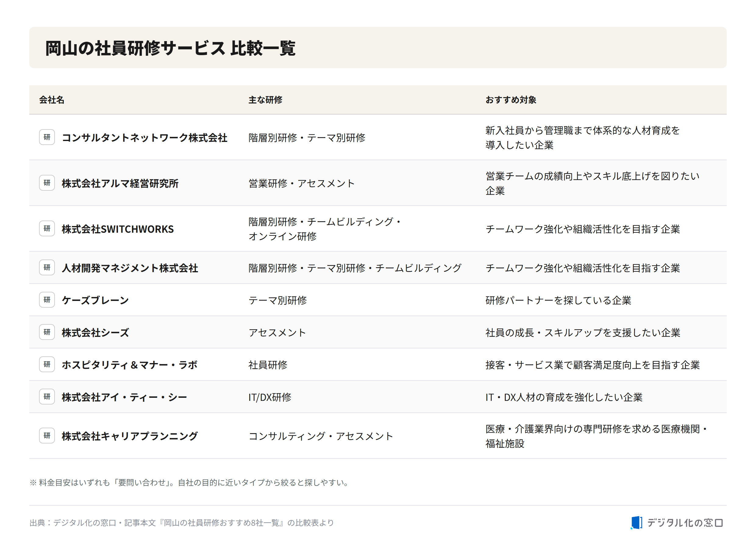The image size is (756, 558).
Task: Click the cell with オンライン研修
Action: (x=325, y=229)
